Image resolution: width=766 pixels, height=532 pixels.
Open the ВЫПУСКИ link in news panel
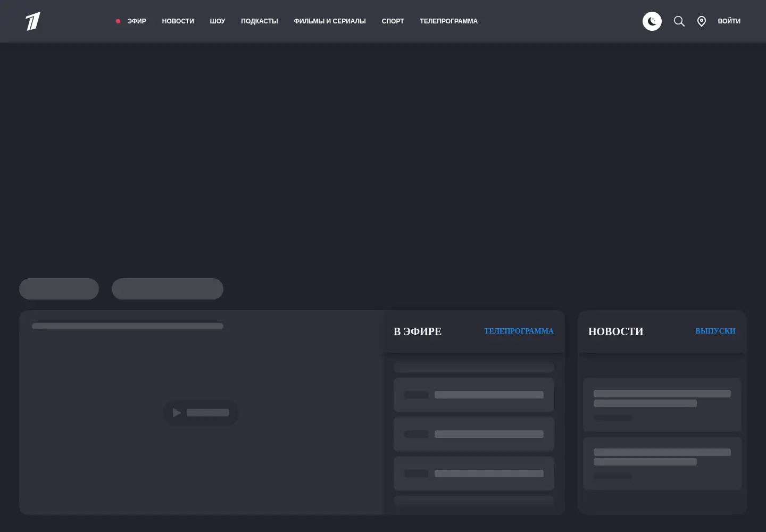pos(715,331)
